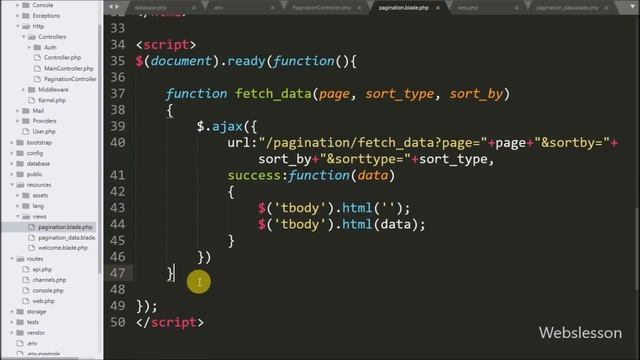
Task: Collapse the views folder
Action: [18, 217]
